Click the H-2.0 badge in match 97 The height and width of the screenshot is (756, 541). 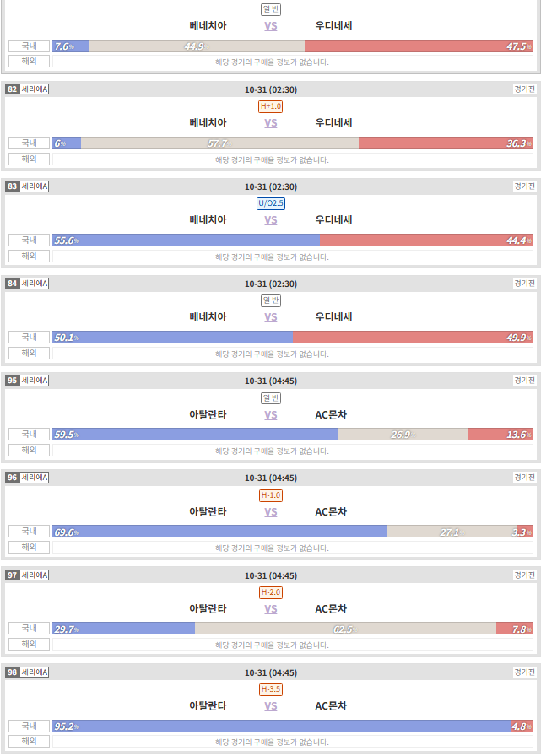pos(270,592)
